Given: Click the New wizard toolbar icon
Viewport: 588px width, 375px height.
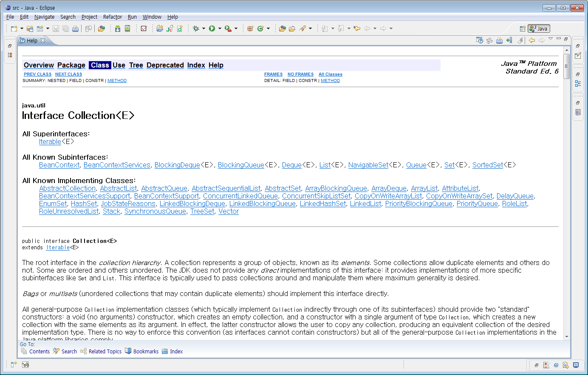Looking at the screenshot, I should pyautogui.click(x=14, y=28).
